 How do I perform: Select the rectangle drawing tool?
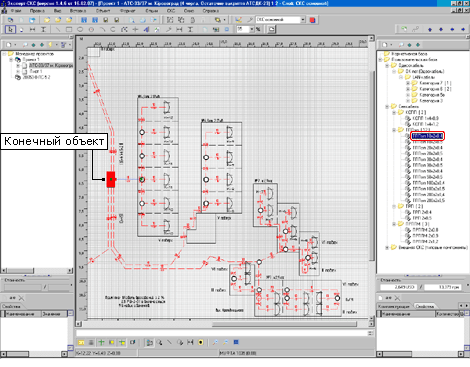click(69, 29)
